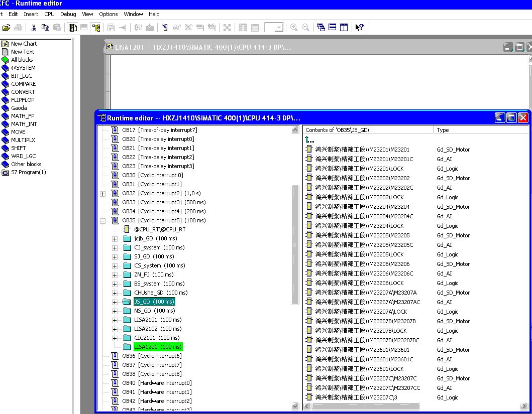
Task: Click the Tile Vertically toolbar icon
Action: pyautogui.click(x=344, y=28)
